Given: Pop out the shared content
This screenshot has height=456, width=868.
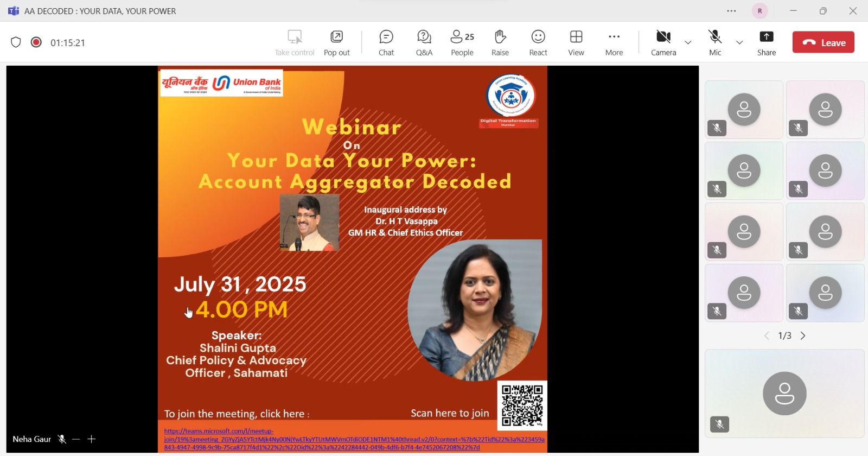Looking at the screenshot, I should click(x=337, y=43).
